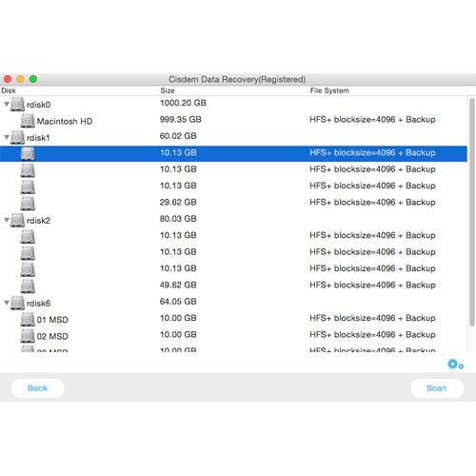Click the Macintosh HD volume icon

[28, 121]
